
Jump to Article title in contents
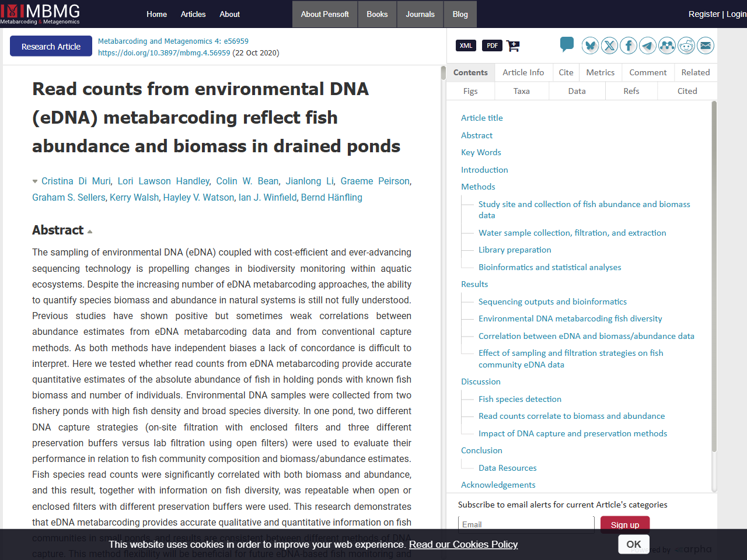[x=482, y=118]
